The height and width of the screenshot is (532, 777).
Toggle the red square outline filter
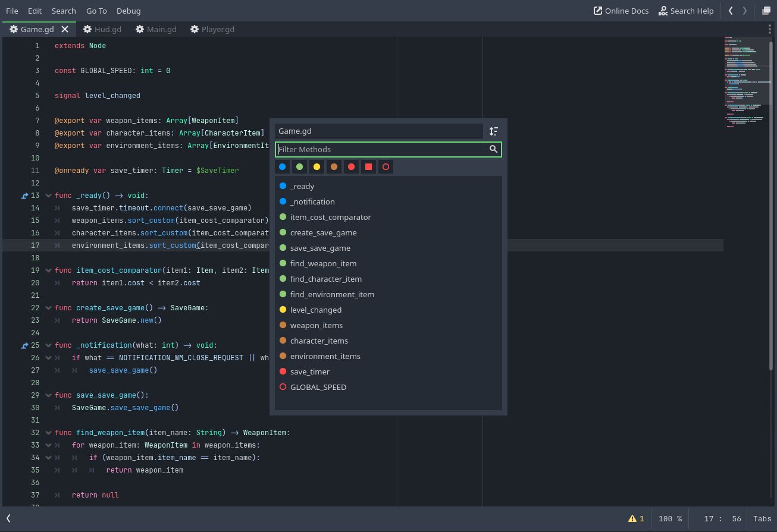pyautogui.click(x=369, y=167)
